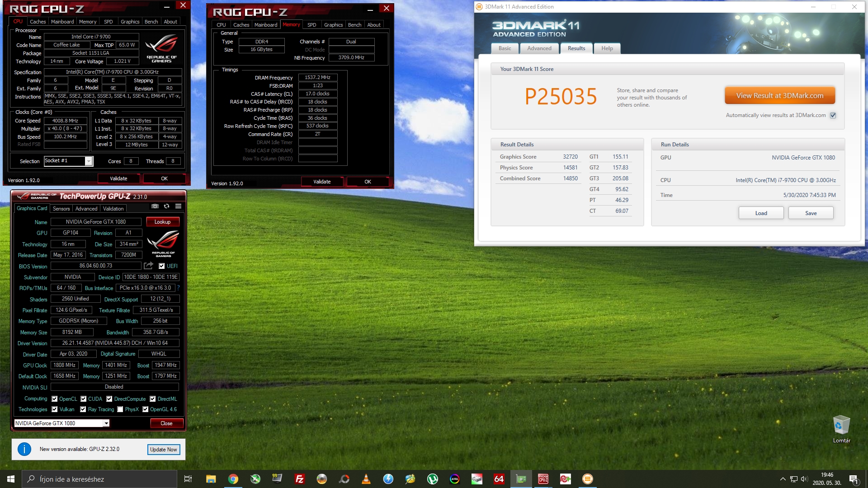Switch to the Advanced tab in 3DMark 11

click(x=539, y=48)
